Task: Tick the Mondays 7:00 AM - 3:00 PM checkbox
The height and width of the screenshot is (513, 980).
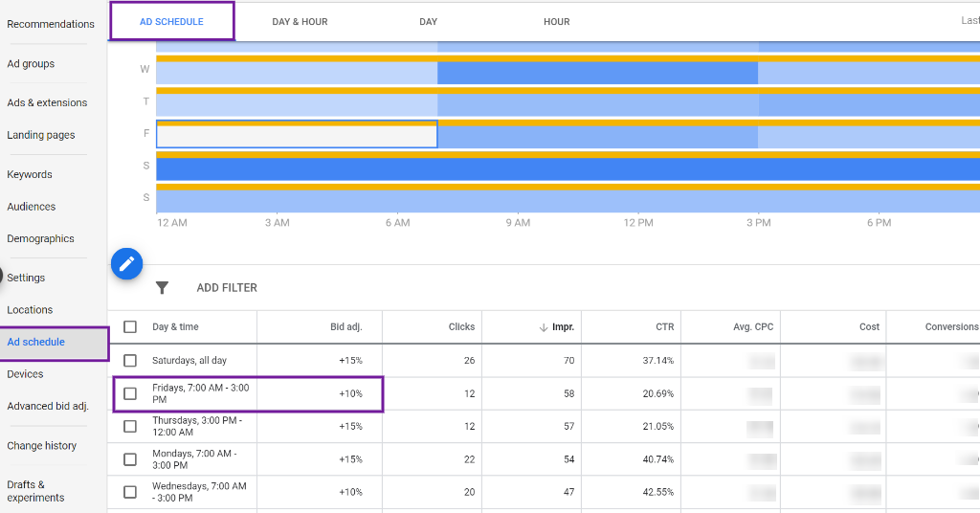Action: (130, 459)
